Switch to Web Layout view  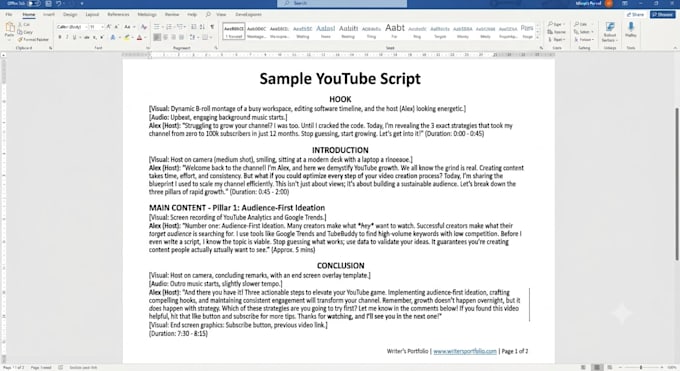click(x=610, y=368)
